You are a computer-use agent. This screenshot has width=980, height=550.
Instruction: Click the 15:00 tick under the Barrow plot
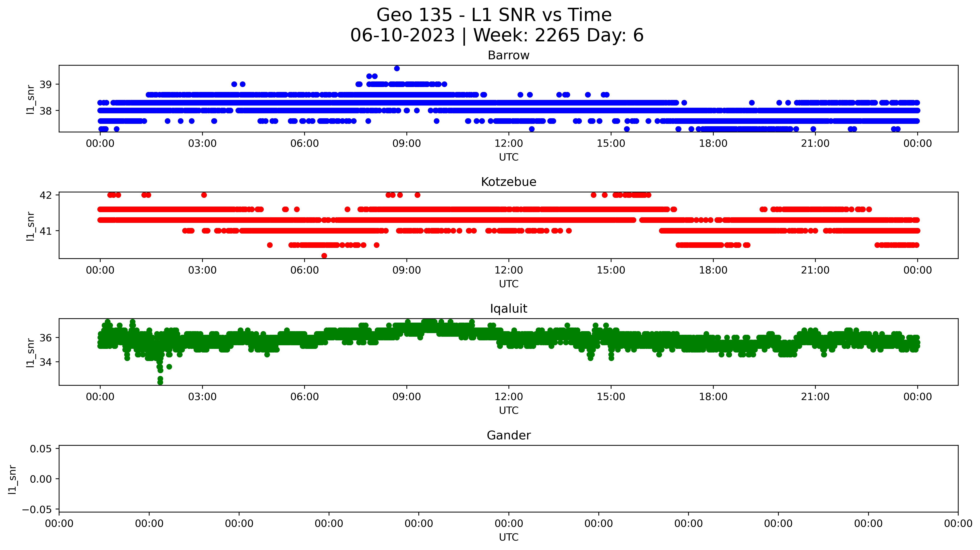tap(611, 143)
